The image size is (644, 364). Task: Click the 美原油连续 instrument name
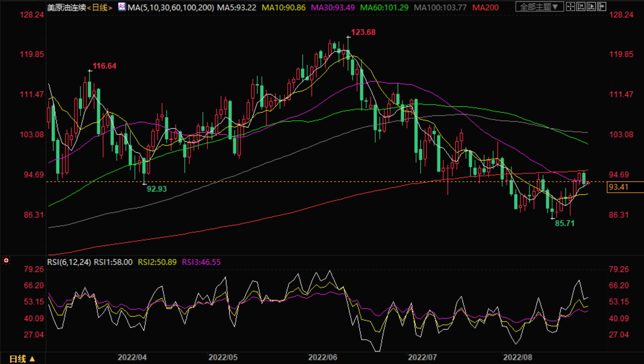67,8
